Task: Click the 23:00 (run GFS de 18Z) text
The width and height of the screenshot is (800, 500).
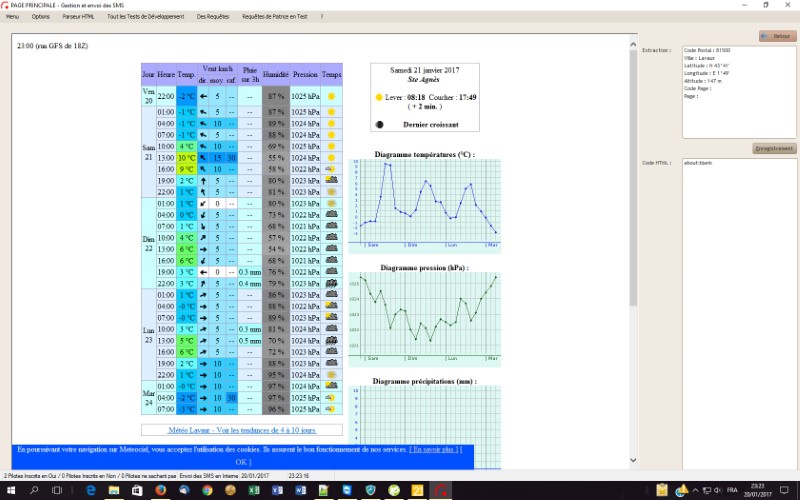Action: pos(53,46)
